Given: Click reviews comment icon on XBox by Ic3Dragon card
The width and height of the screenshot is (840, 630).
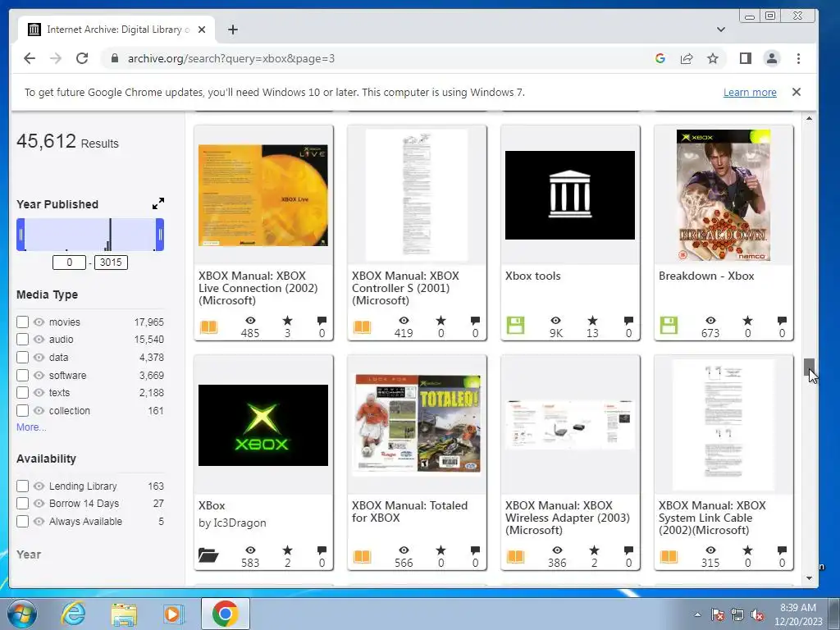Looking at the screenshot, I should click(x=322, y=550).
